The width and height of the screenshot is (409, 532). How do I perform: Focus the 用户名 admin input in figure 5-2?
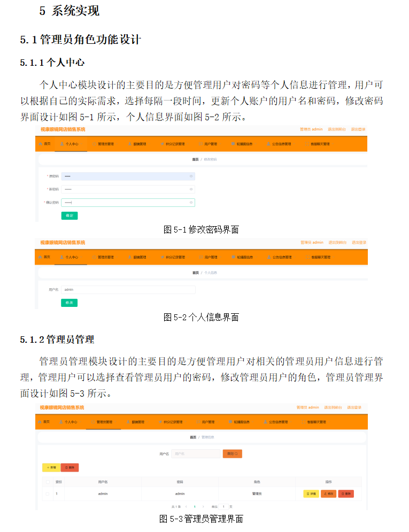[128, 289]
